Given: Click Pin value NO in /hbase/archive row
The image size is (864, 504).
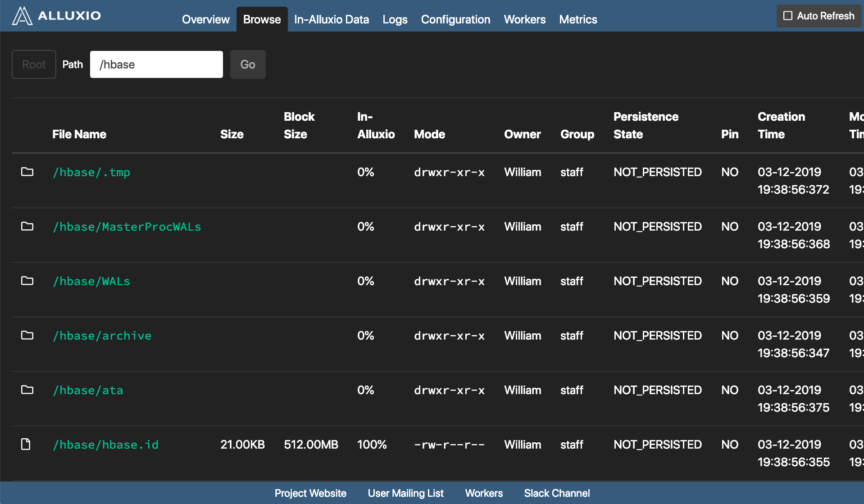Looking at the screenshot, I should [x=730, y=336].
